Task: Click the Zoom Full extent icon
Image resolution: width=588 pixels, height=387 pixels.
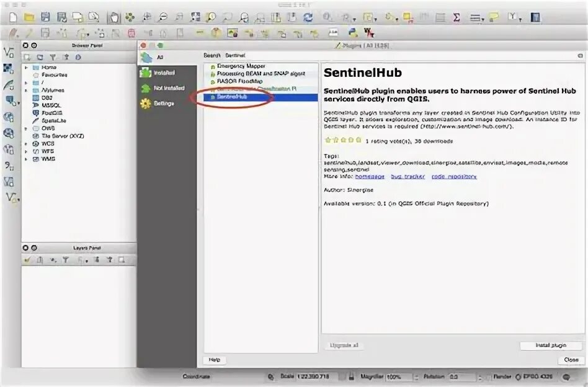Action: coord(195,17)
